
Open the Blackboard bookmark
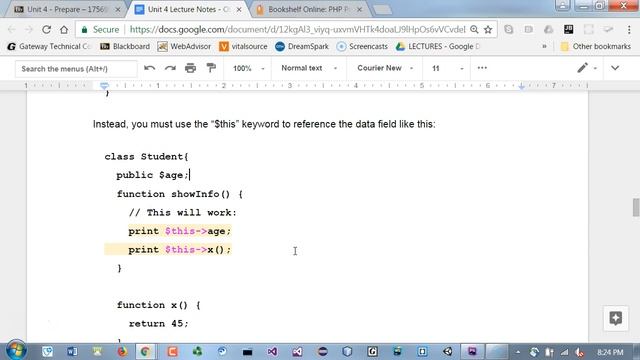[125, 47]
